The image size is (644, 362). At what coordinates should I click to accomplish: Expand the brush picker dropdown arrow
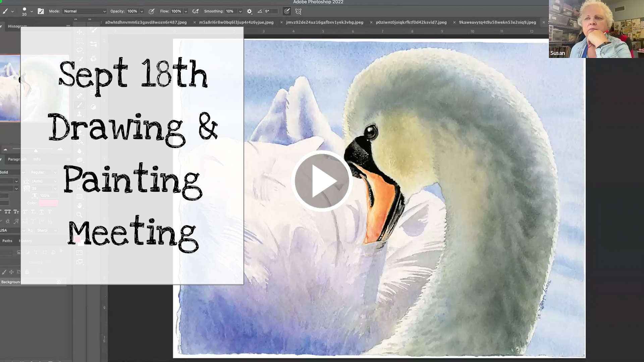[x=32, y=11]
